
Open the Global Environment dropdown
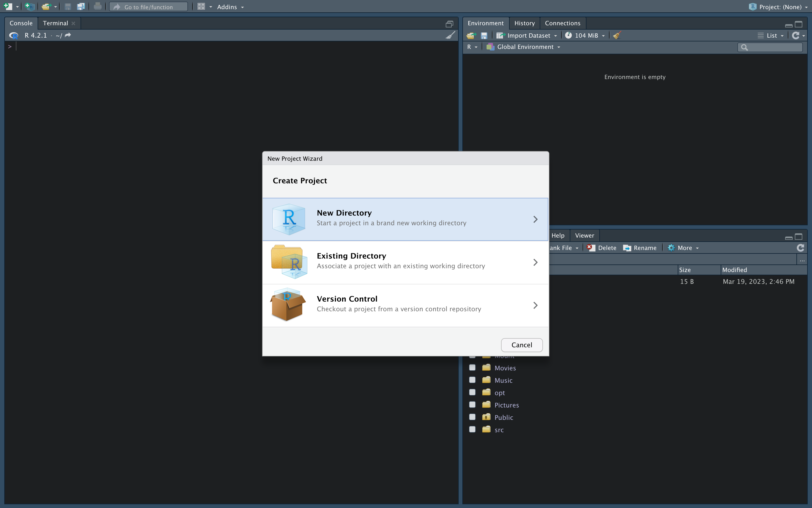[523, 47]
